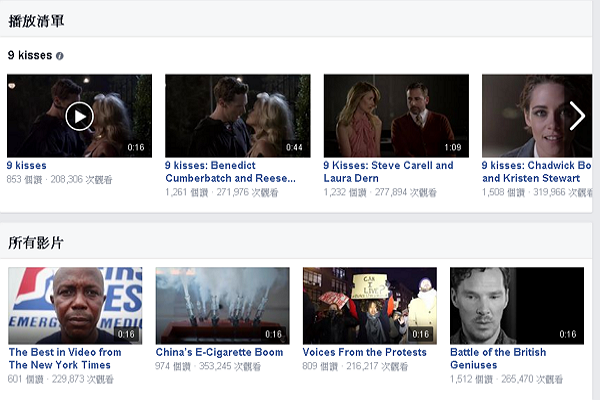Click the 所有影片 section heading
Image resolution: width=600 pixels, height=400 pixels.
[37, 242]
